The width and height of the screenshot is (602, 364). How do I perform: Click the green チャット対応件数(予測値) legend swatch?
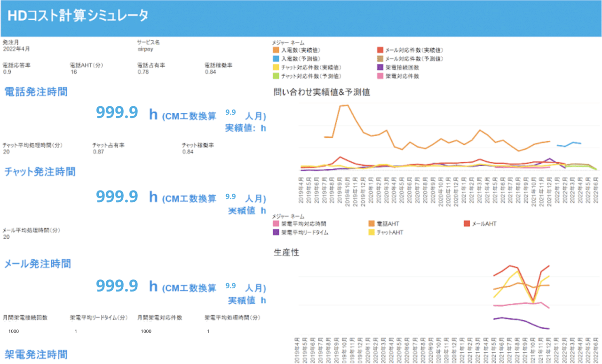coord(277,76)
